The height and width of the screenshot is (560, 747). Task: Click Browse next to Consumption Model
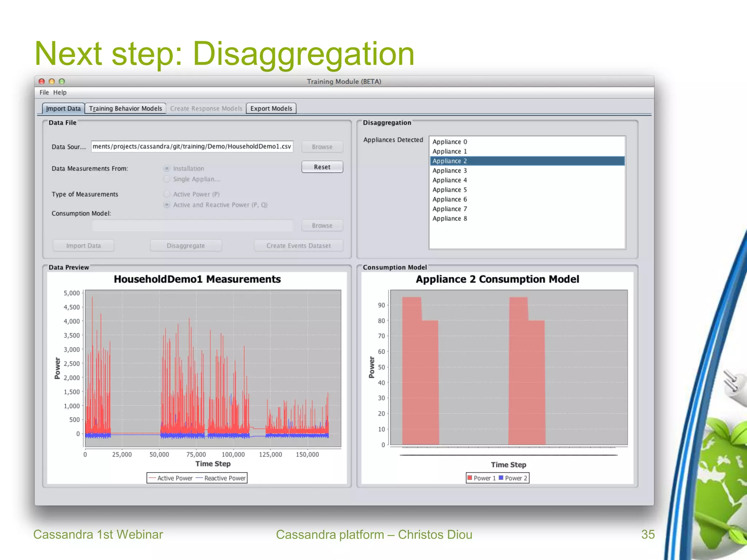click(322, 225)
